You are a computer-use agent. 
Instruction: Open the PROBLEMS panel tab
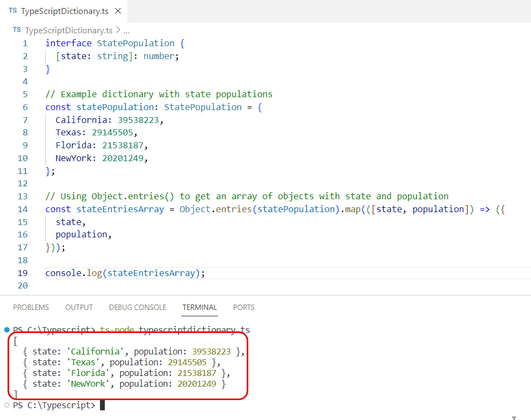31,307
